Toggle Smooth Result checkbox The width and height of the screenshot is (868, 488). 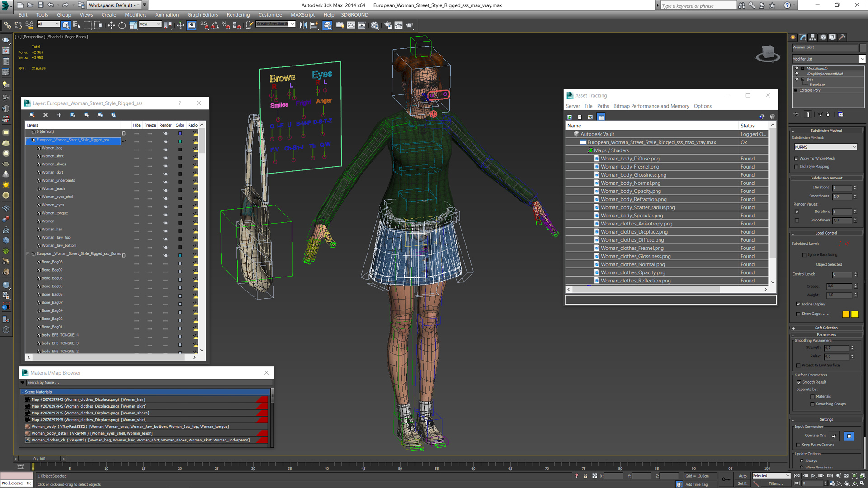coord(799,382)
